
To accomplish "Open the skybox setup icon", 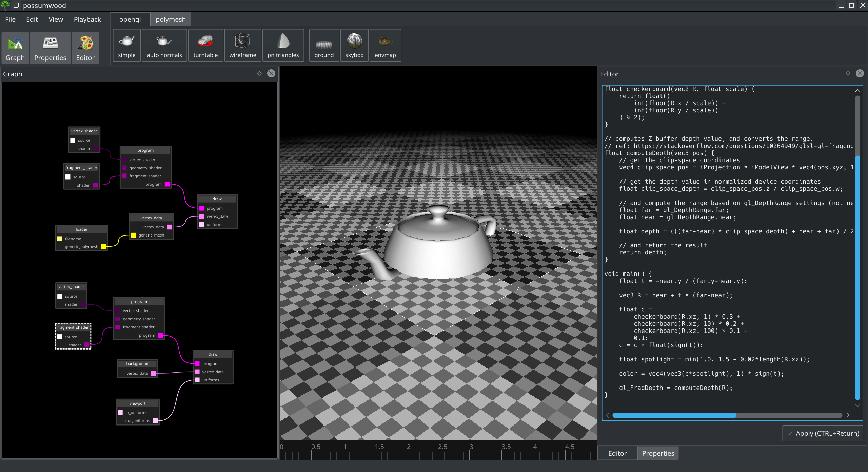I will [354, 45].
